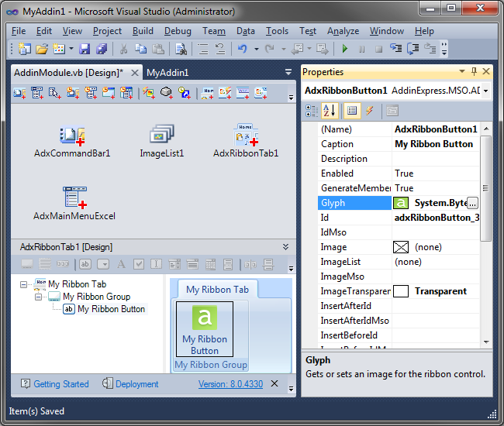The image size is (504, 426).
Task: Click the Version: 8.0.4330 link
Action: click(230, 384)
